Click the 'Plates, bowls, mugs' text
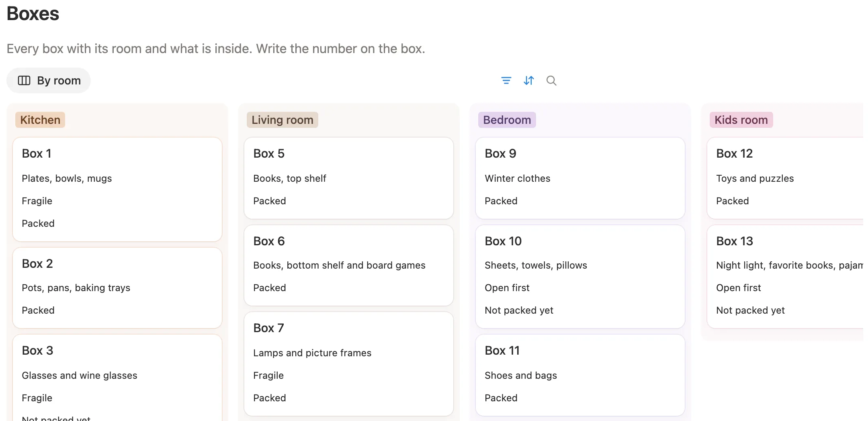 point(67,179)
